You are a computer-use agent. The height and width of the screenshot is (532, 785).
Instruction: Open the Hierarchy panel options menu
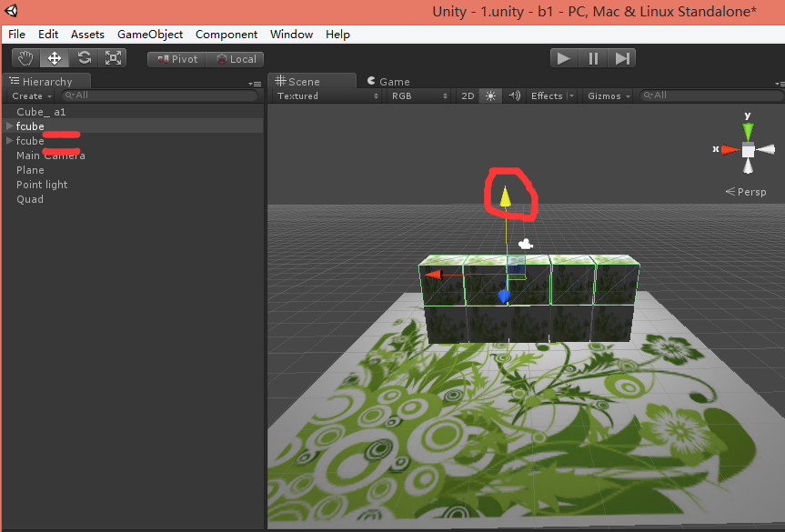tap(256, 84)
